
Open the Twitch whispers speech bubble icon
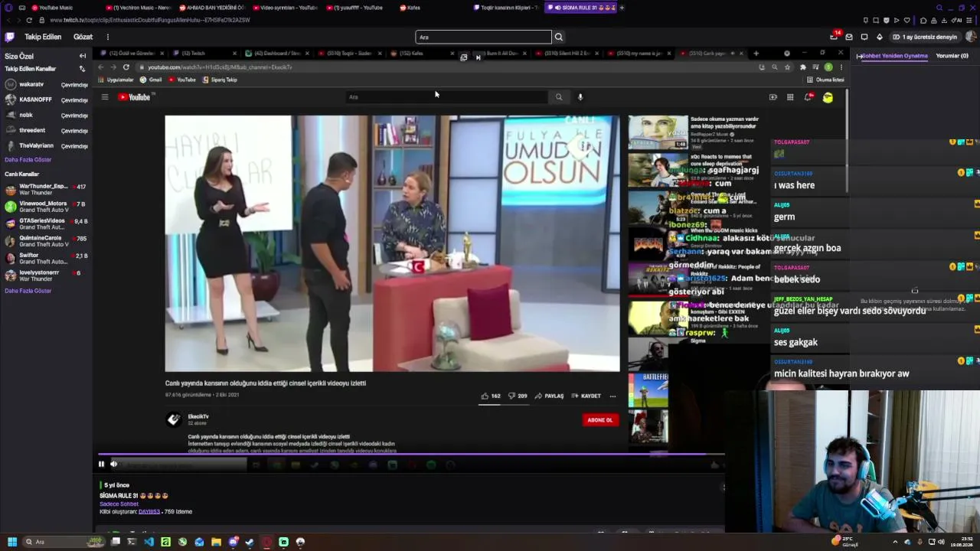coord(864,37)
